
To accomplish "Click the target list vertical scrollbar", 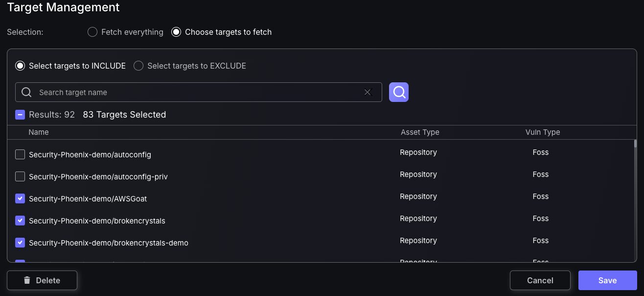I will pyautogui.click(x=635, y=144).
